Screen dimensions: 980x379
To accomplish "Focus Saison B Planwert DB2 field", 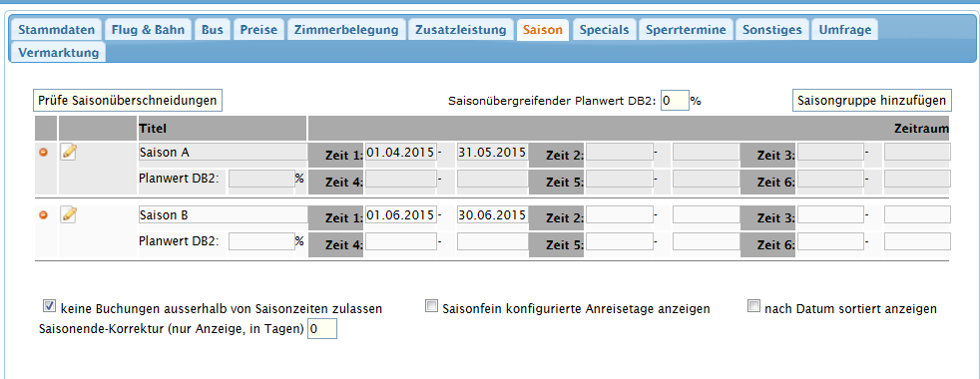I will 261,241.
